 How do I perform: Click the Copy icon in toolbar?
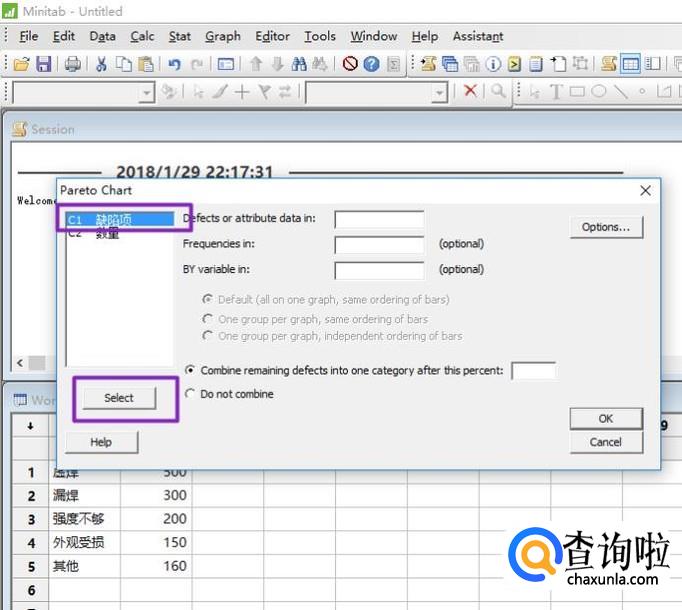click(x=124, y=64)
